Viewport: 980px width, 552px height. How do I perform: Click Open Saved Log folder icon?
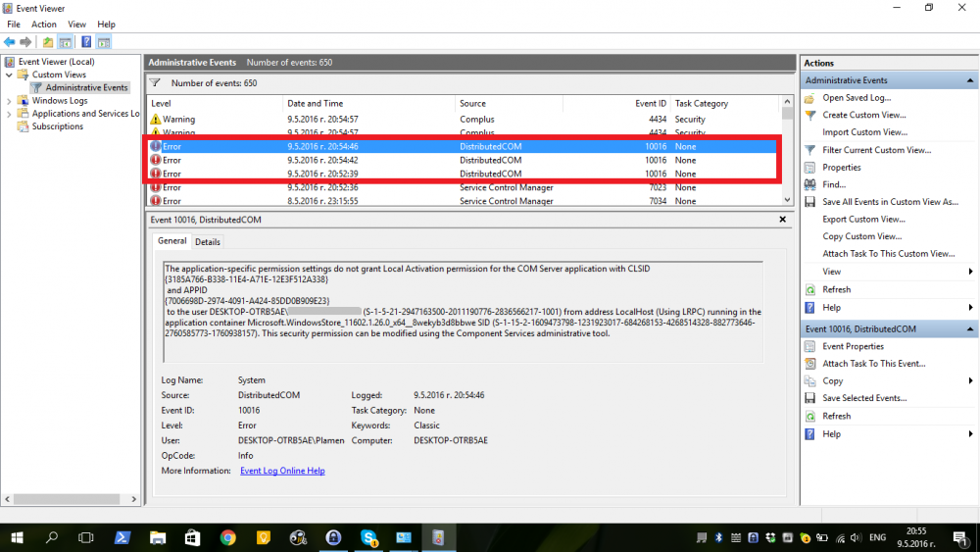[x=810, y=98]
